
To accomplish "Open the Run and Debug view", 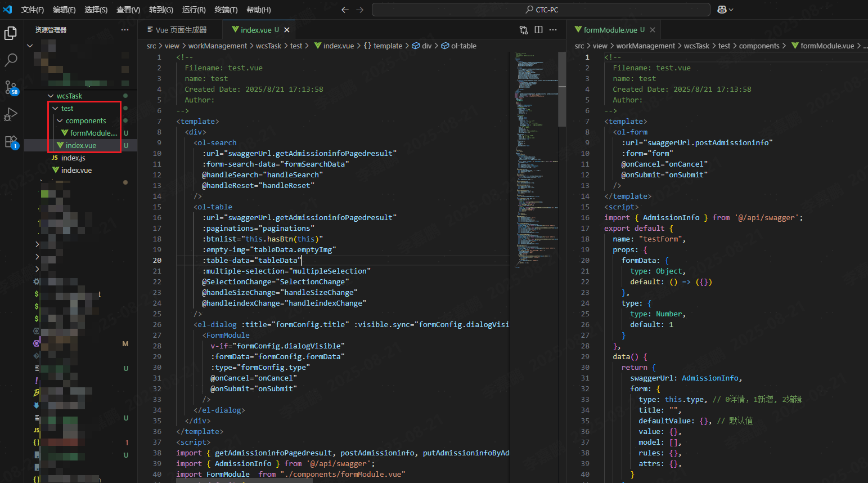I will click(x=11, y=114).
